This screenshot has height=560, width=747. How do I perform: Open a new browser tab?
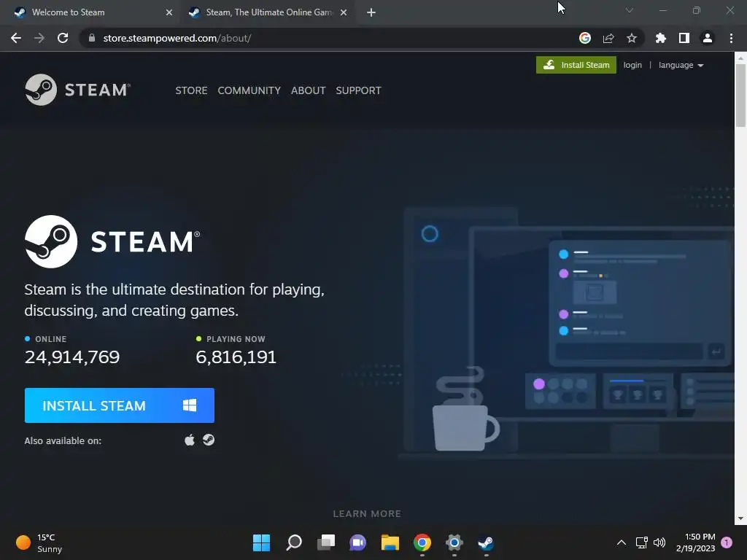371,12
